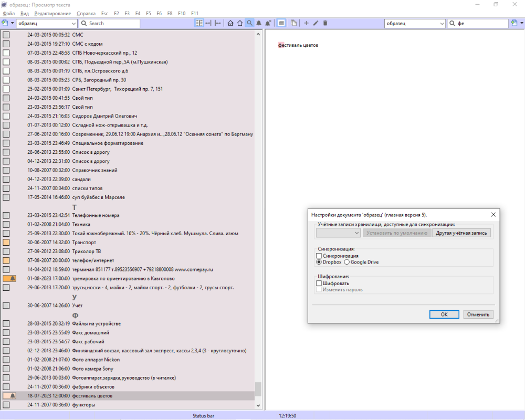This screenshot has width=525, height=420.
Task: Toggle the orange checkbox for телефон/интернет
Action: point(6,260)
